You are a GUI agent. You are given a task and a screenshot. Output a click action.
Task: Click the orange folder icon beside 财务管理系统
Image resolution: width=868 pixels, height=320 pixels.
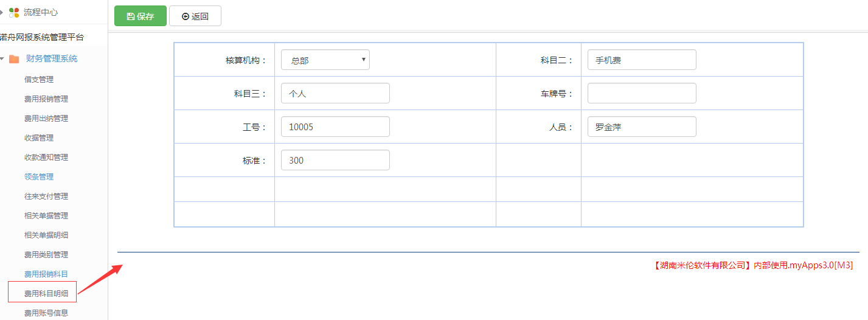14,59
